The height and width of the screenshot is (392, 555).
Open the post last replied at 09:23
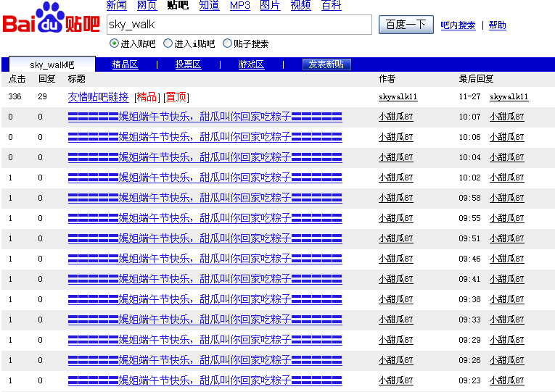click(x=205, y=380)
